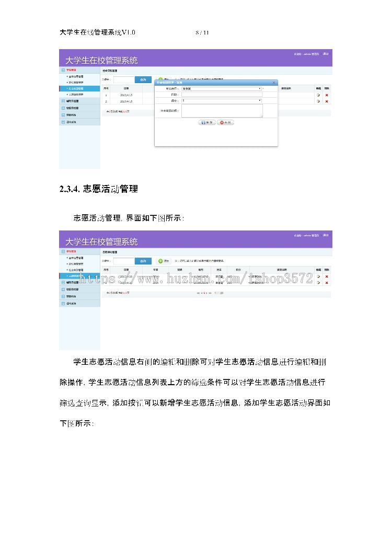
Task: Click page header 大学生在线管理系统V1.0
Action: [97, 32]
